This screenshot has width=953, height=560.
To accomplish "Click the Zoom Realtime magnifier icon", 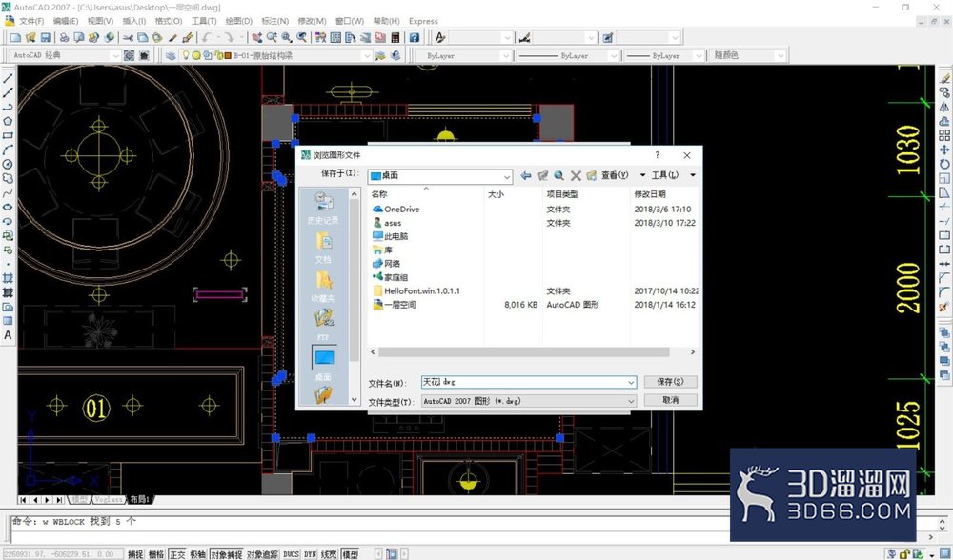I will coord(272,38).
